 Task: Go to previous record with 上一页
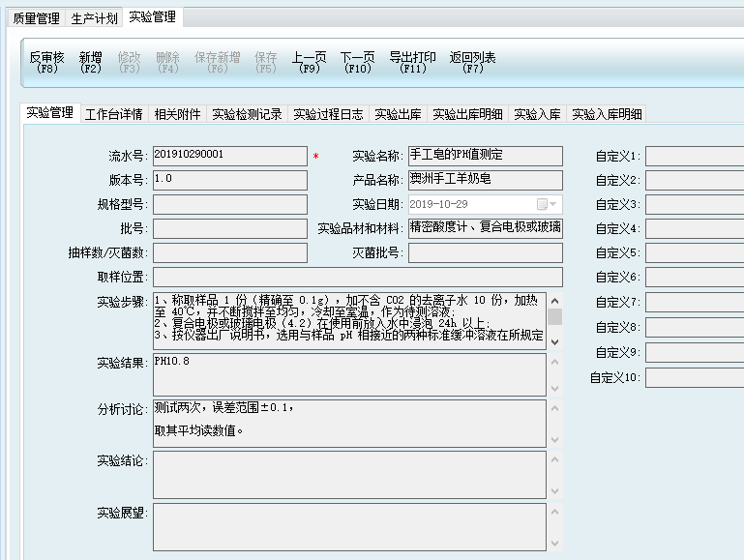coord(309,63)
